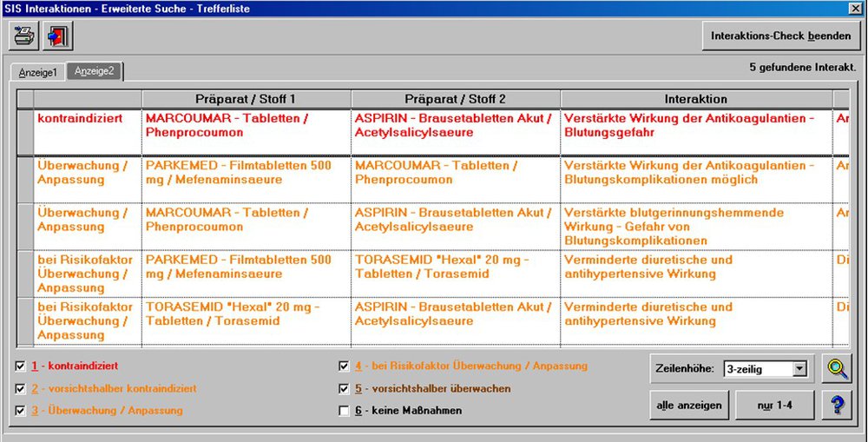Viewport: 868px width, 442px height.
Task: Select the Anzeige2 tab
Action: click(95, 71)
